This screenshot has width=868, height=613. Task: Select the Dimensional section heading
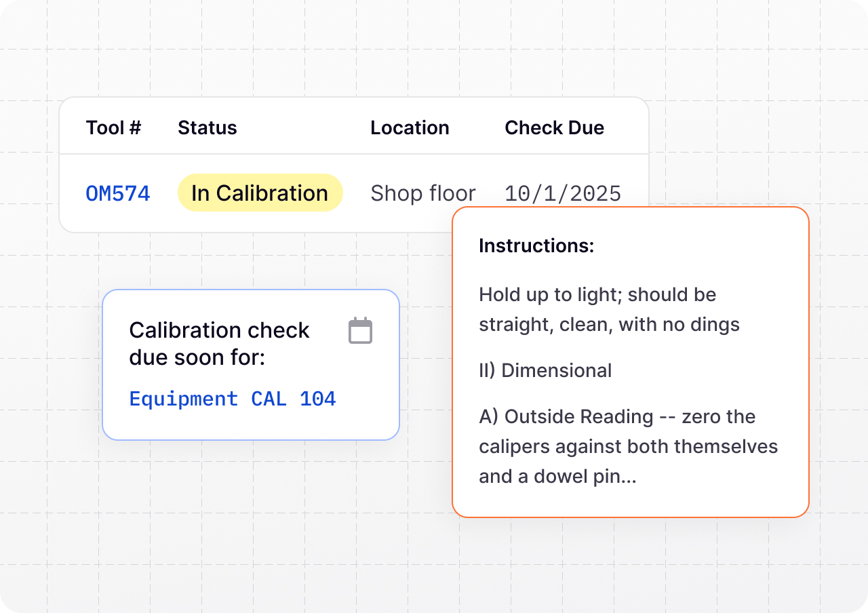tap(545, 370)
